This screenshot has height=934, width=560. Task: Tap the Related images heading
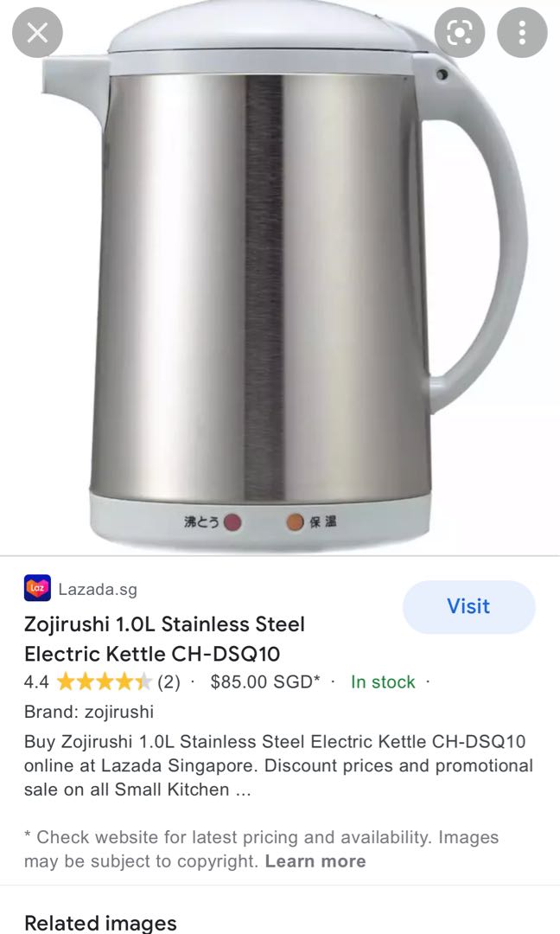coord(100,923)
